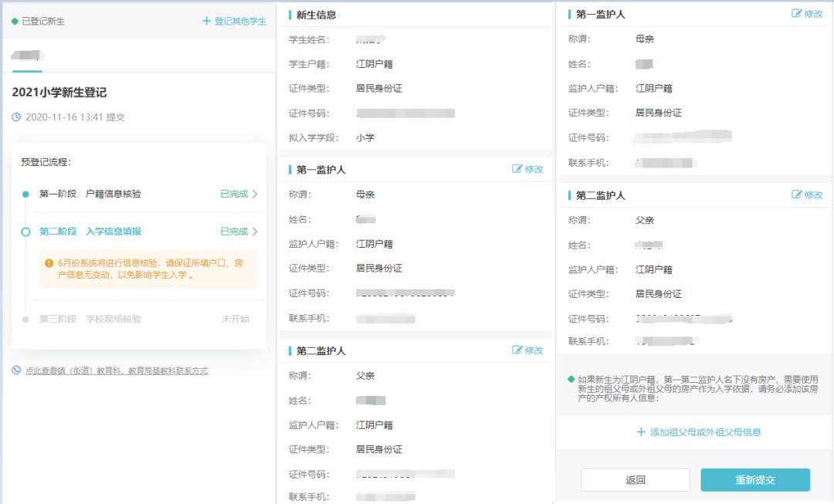834x504 pixels.
Task: Click 未开始 status for 第三阶段
Action: (x=236, y=319)
